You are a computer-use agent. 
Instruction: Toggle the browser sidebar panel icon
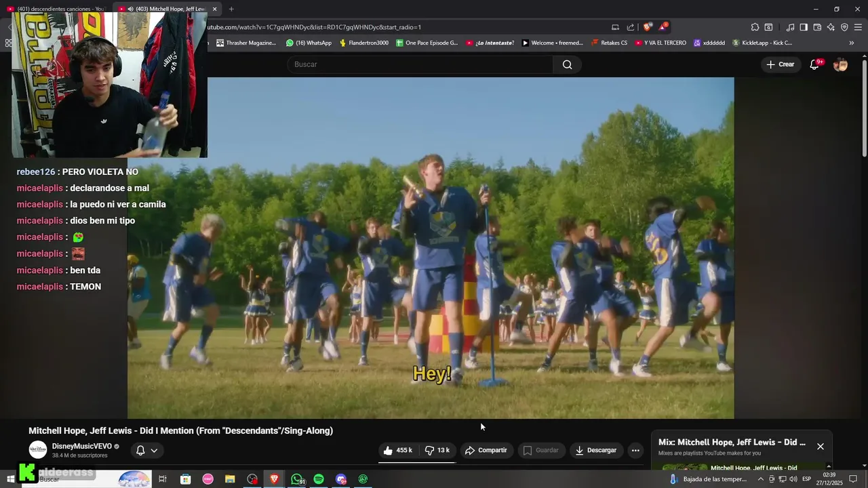(804, 27)
